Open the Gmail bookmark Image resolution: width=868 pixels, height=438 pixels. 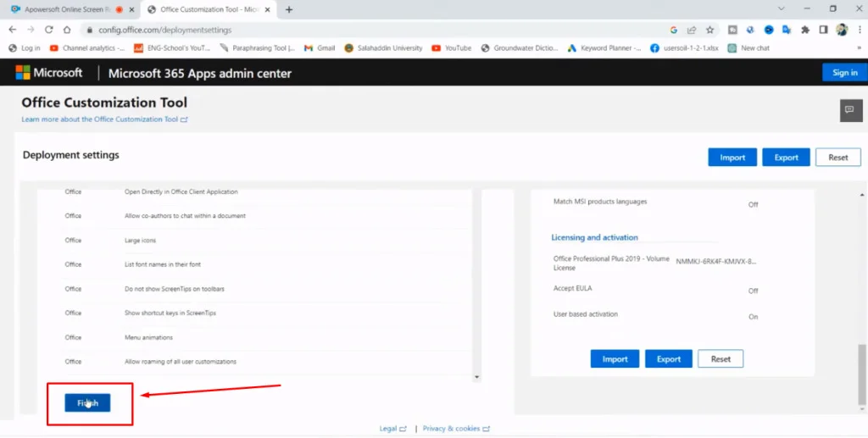(x=320, y=48)
